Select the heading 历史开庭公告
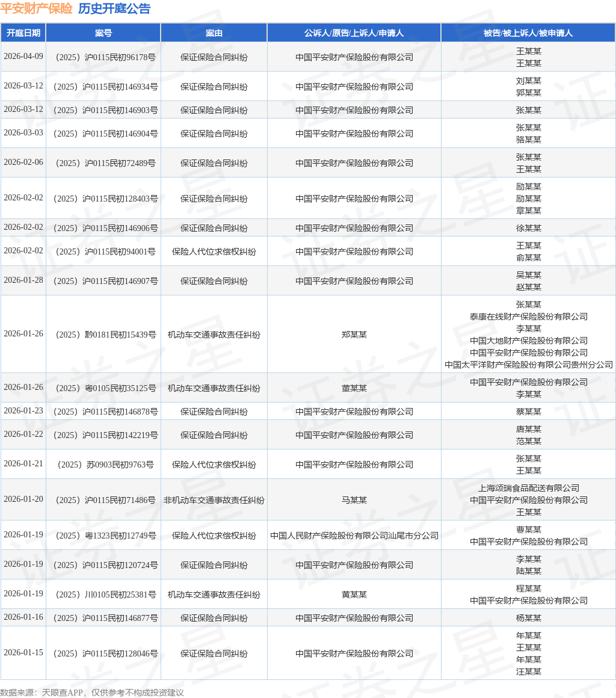616x698 pixels. tap(114, 8)
